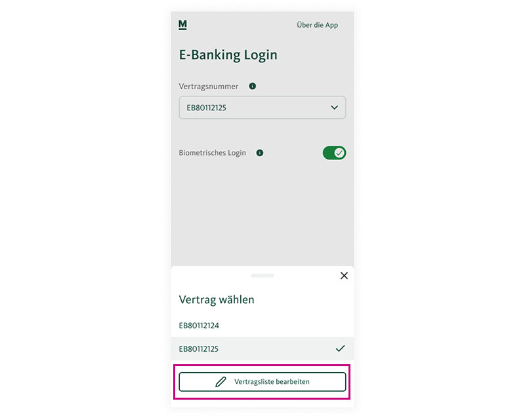Disable the Biometrisches Login switch
This screenshot has width=525, height=420.
coord(334,153)
